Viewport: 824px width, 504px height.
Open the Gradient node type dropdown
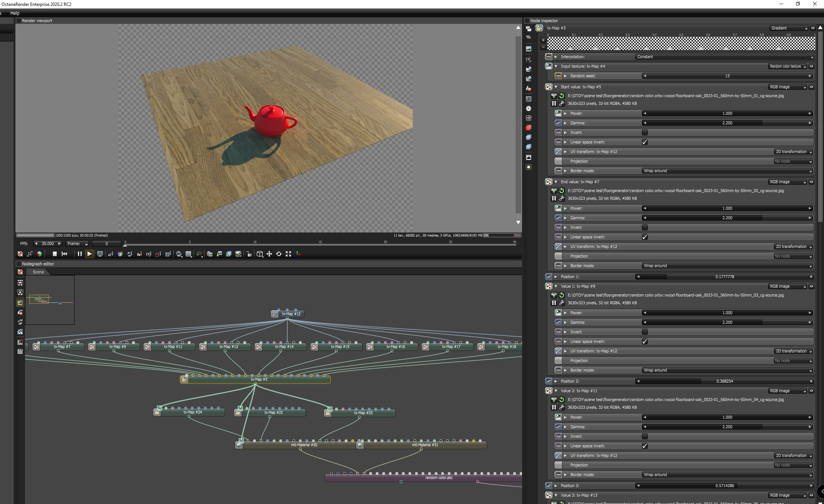[789, 28]
